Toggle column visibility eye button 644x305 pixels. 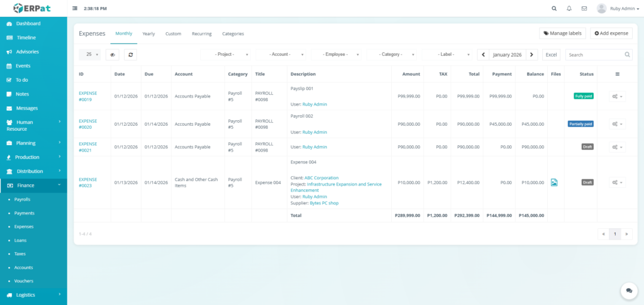click(113, 55)
